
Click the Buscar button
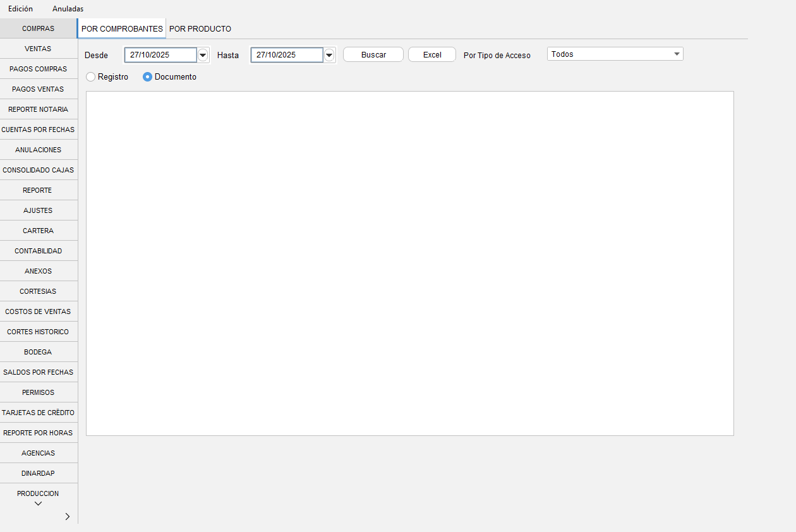[x=373, y=55]
